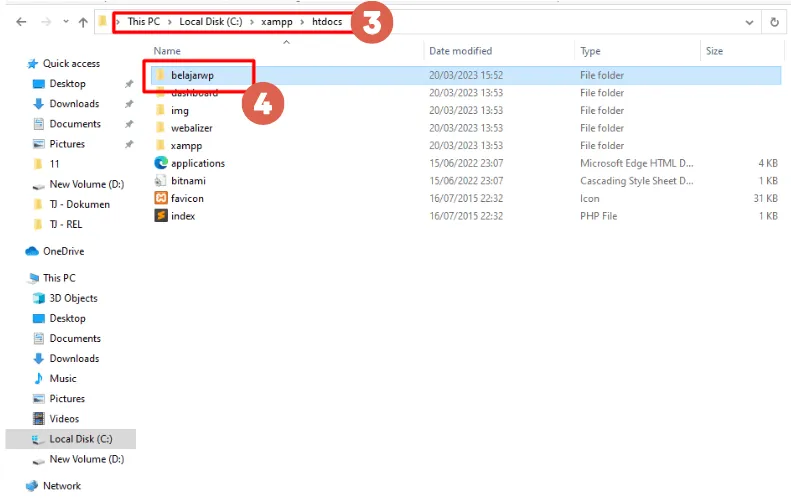791x501 pixels.
Task: Click index date 16/07/2015 22:32
Action: click(x=466, y=216)
